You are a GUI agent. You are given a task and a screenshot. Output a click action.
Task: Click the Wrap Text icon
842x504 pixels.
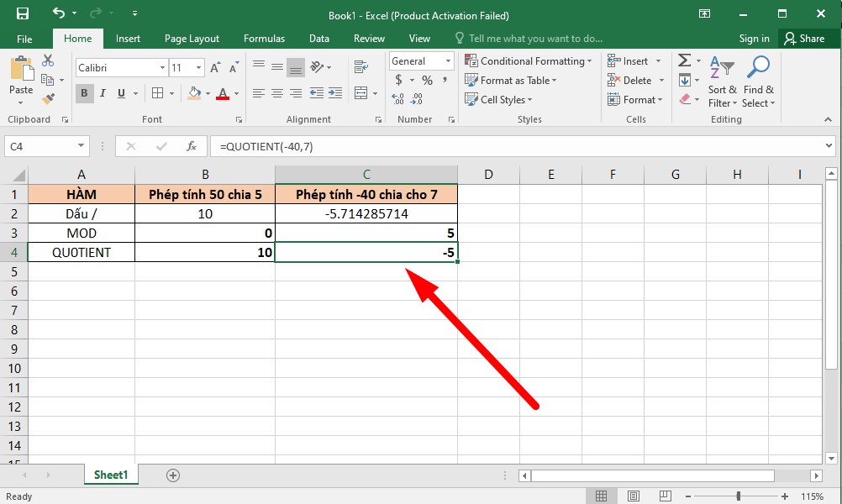[x=361, y=66]
